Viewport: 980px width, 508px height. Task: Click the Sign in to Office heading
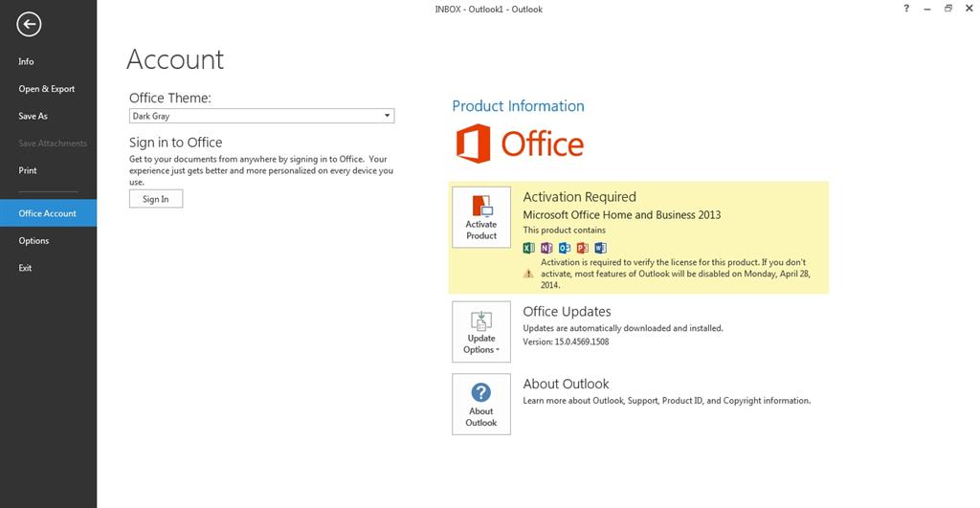[x=176, y=143]
